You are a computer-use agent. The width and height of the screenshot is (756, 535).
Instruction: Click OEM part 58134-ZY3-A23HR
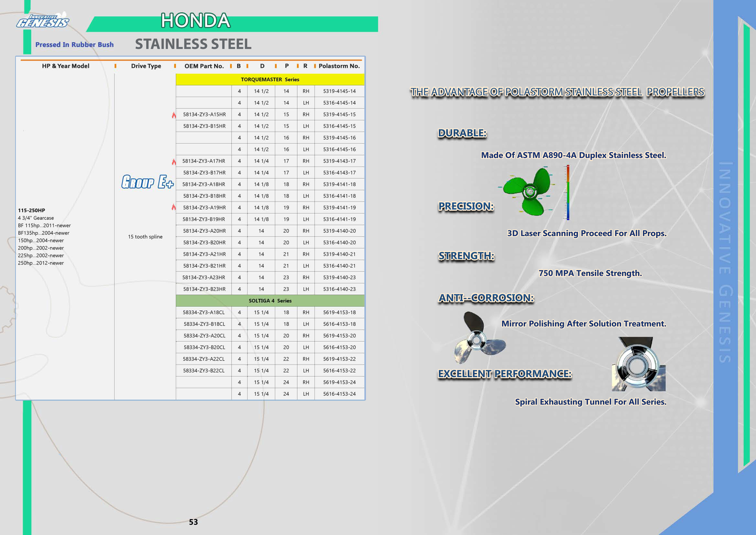[x=204, y=277]
